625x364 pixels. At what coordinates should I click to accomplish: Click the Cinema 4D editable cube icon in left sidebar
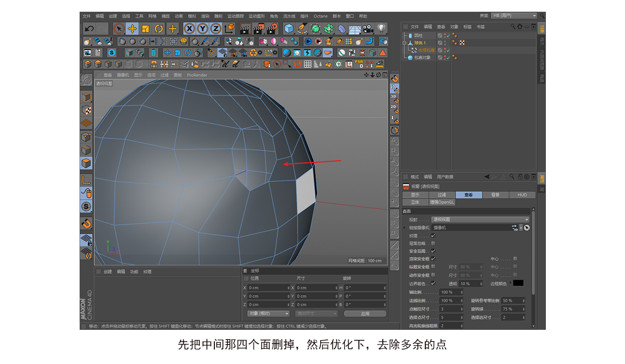pyautogui.click(x=86, y=97)
